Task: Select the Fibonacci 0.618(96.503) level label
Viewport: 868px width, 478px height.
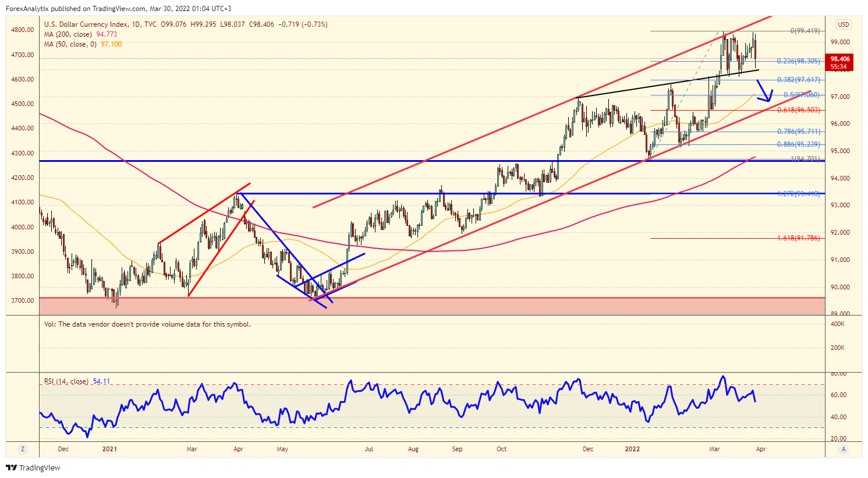Action: tap(799, 110)
